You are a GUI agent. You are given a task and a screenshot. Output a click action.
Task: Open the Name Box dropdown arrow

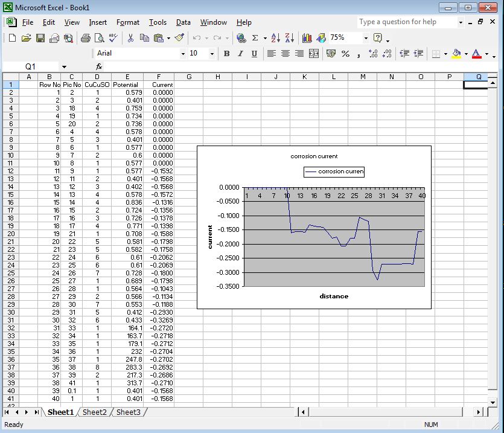(64, 66)
